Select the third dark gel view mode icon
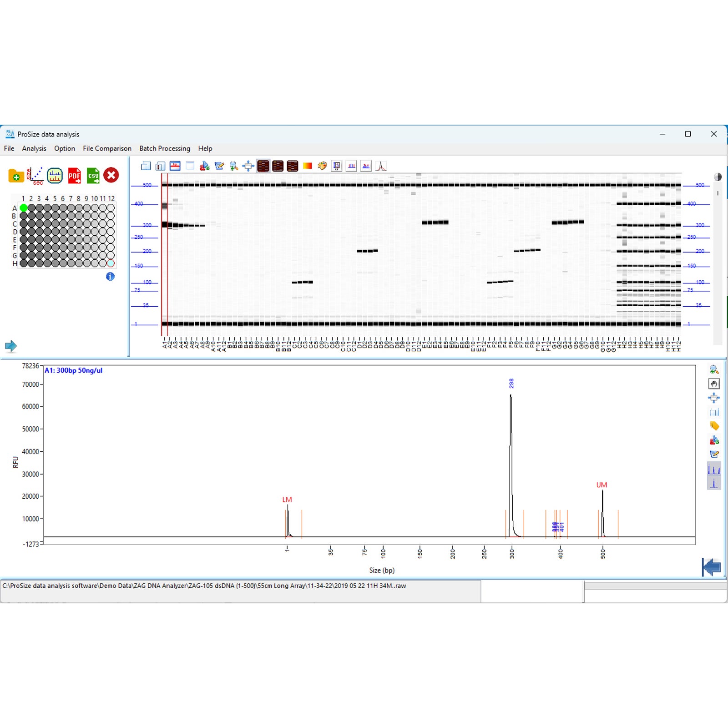 (293, 166)
